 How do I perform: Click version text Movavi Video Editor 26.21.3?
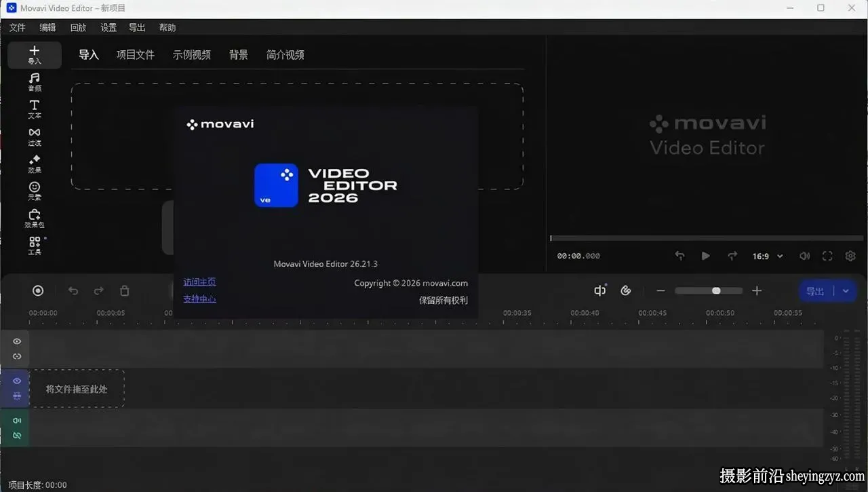tap(325, 264)
